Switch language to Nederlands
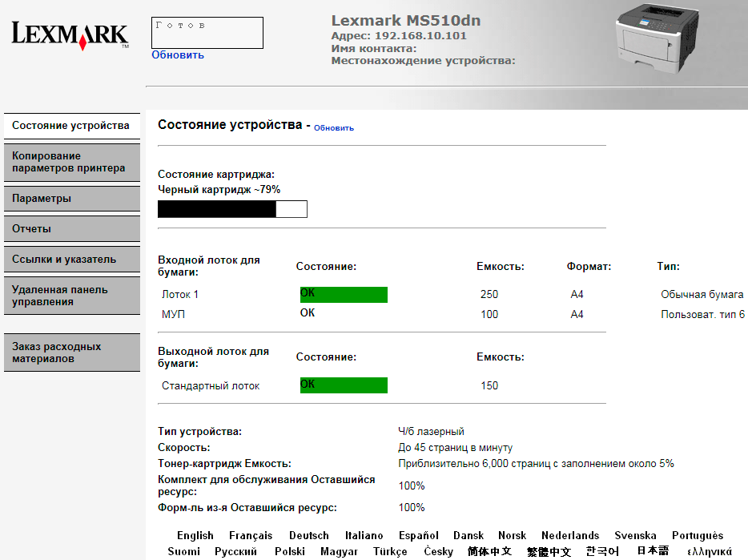 (570, 536)
